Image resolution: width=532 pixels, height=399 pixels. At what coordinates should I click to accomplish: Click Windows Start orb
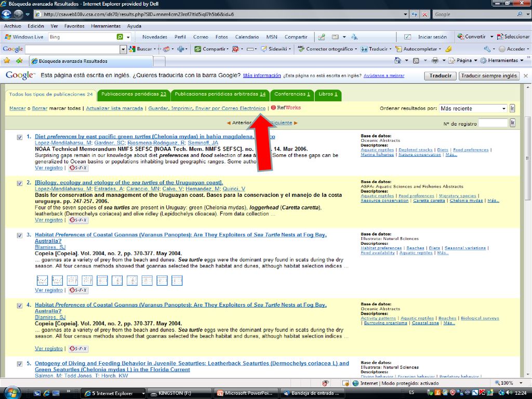click(x=12, y=393)
